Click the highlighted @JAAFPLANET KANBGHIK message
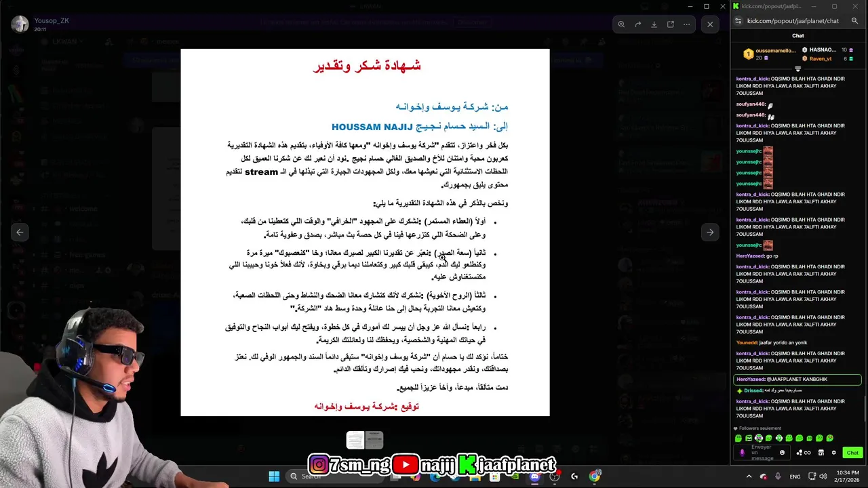 coord(797,380)
